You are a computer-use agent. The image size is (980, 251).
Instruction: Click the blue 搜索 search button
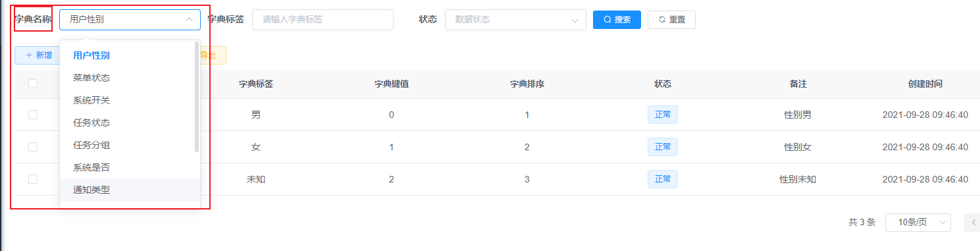617,20
